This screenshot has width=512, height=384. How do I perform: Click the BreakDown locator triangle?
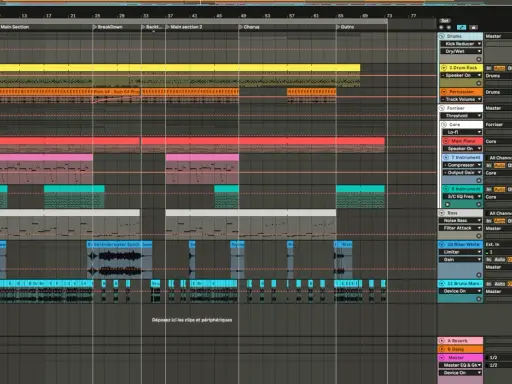[95, 27]
